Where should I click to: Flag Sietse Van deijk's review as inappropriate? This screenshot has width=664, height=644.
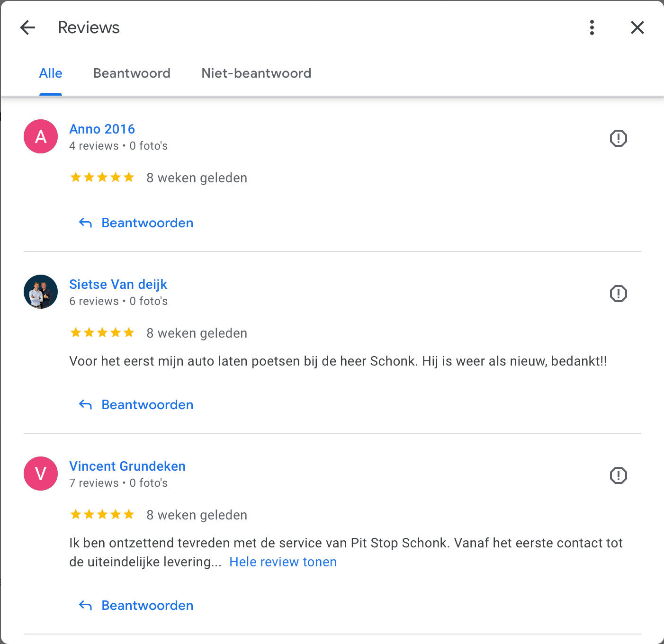pos(618,294)
